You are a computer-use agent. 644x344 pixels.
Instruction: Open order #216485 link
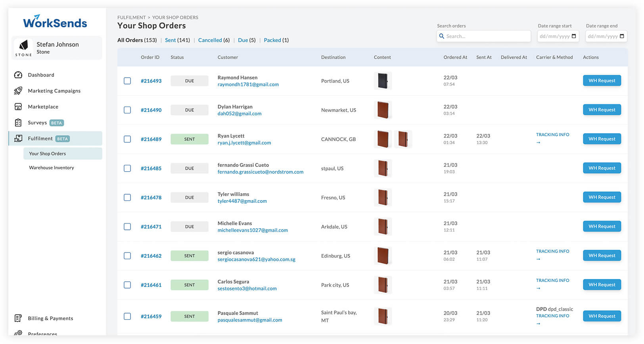151,168
